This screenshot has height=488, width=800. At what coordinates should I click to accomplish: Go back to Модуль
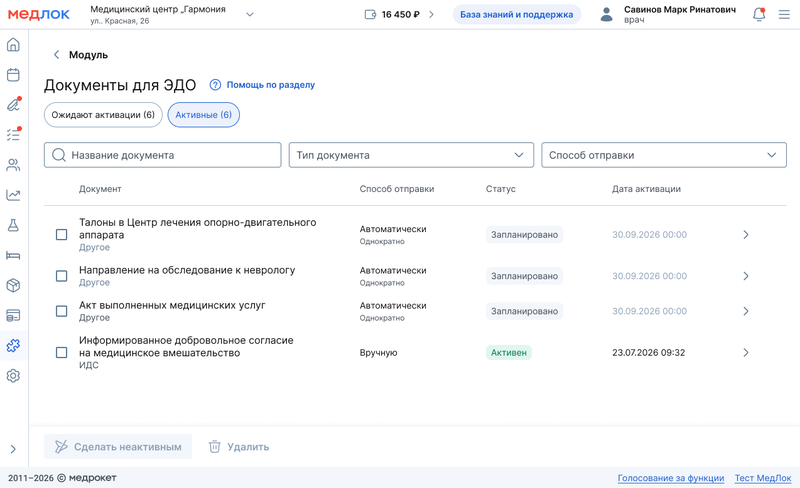88,55
